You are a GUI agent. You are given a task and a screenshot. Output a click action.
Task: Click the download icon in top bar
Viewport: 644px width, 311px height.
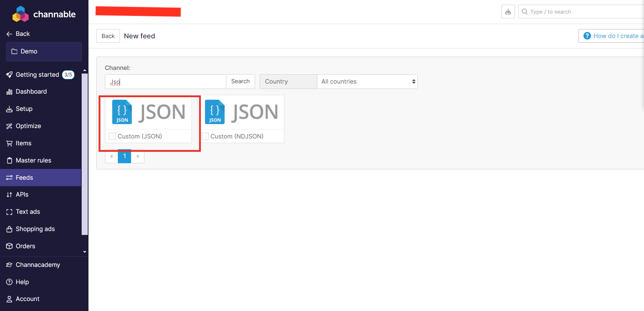click(508, 11)
